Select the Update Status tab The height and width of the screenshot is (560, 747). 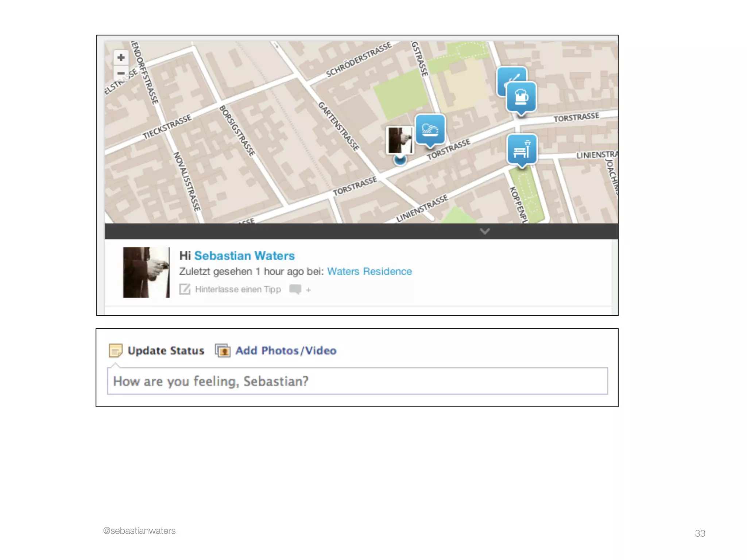[166, 350]
